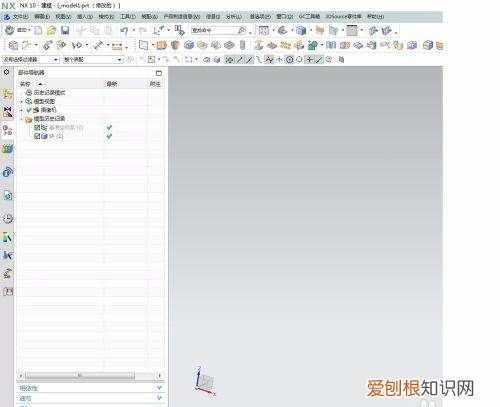Click the purple cube icon in feature toolbar
The height and width of the screenshot is (407, 500).
point(412,45)
